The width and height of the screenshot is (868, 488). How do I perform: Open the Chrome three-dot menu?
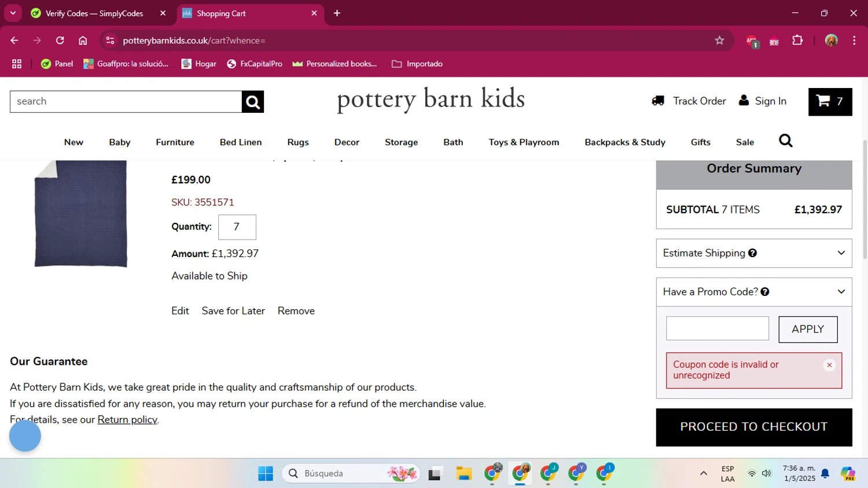[x=854, y=41]
